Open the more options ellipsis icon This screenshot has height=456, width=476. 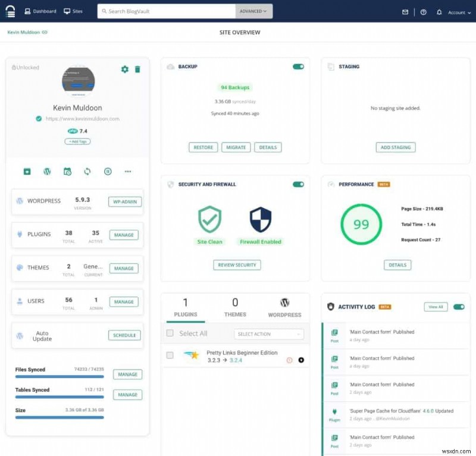click(x=128, y=171)
